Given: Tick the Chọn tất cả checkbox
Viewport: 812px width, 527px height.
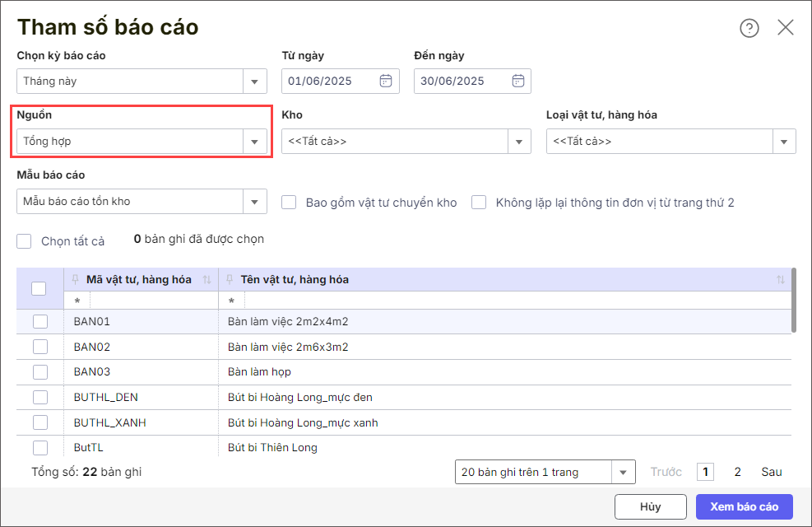Looking at the screenshot, I should [x=25, y=241].
